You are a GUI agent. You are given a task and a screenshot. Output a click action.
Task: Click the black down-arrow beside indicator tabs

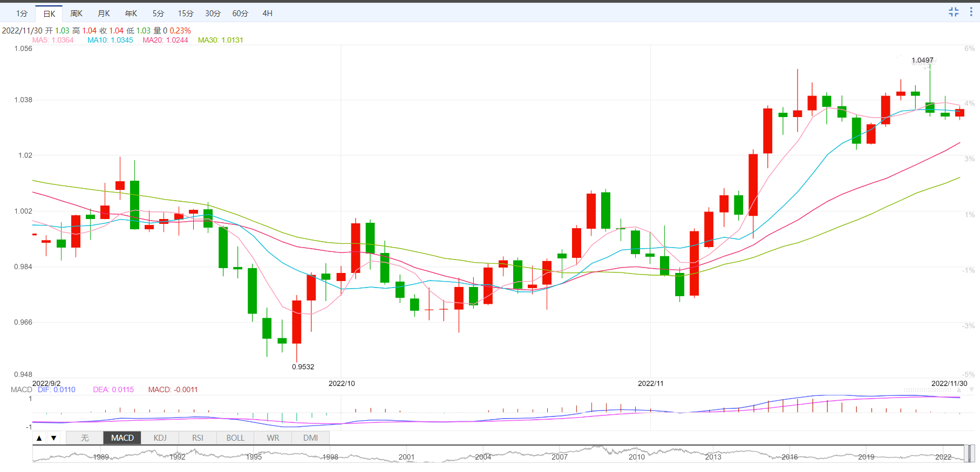[x=53, y=438]
